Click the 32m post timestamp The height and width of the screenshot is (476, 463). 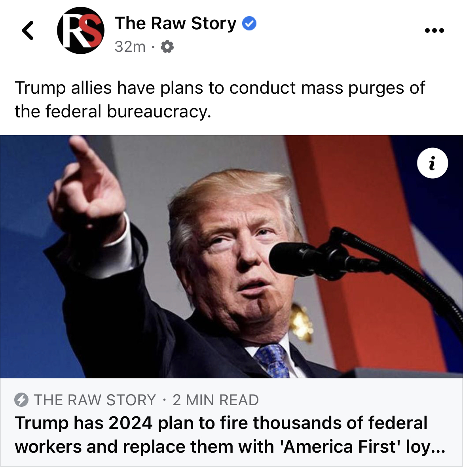[130, 47]
